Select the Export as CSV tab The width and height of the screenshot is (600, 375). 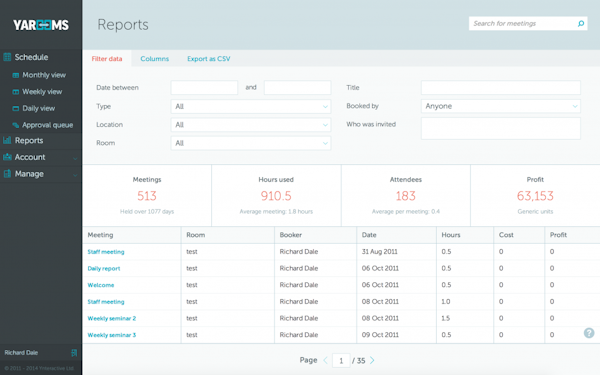pyautogui.click(x=209, y=59)
